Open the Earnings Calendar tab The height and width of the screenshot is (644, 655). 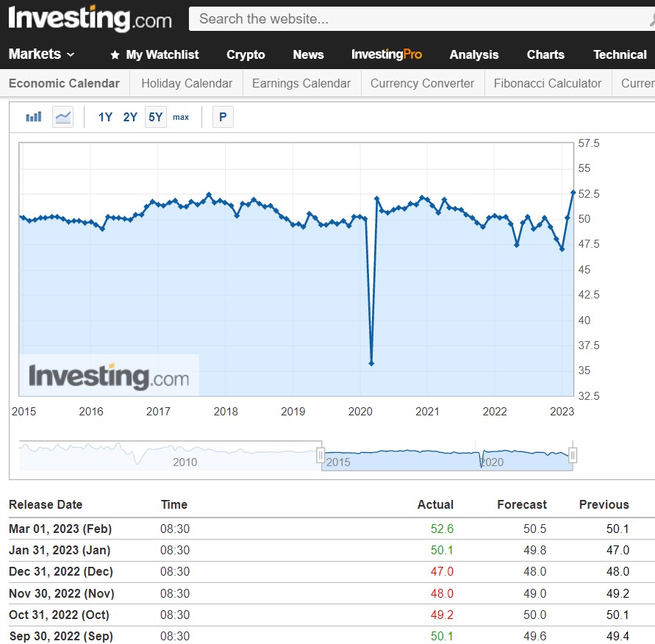click(x=301, y=83)
